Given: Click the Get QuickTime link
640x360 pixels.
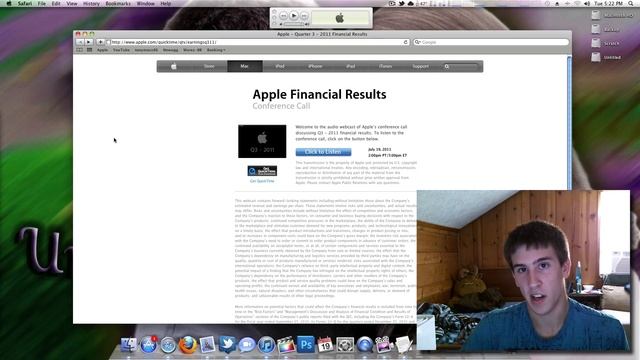Looking at the screenshot, I should pyautogui.click(x=262, y=181).
